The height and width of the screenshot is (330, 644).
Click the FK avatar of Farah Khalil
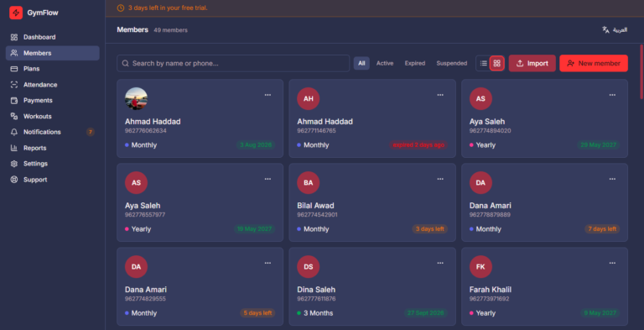[480, 267]
